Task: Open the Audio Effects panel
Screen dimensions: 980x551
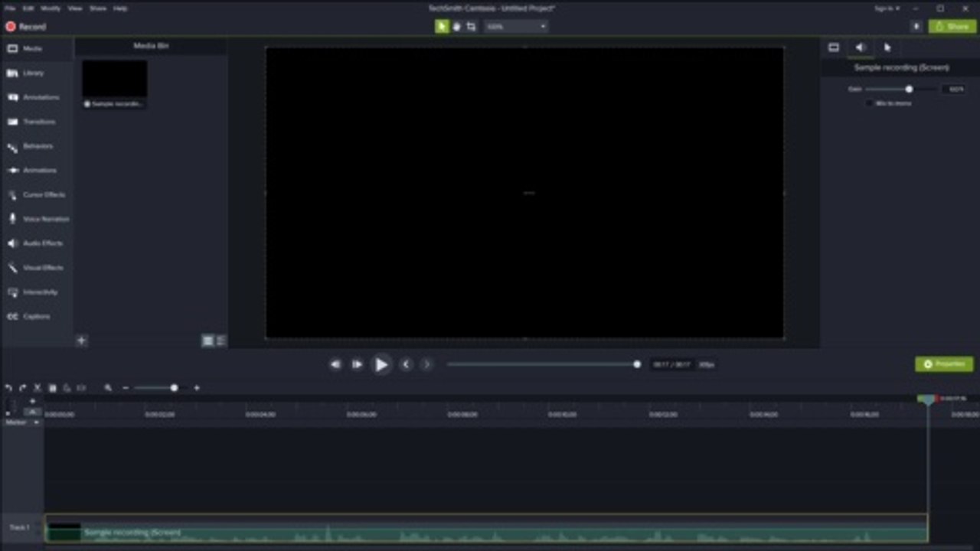Action: [x=37, y=243]
